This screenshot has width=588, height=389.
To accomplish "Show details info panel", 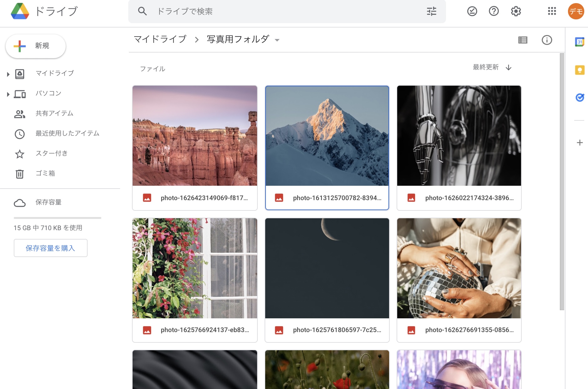I will coord(547,40).
